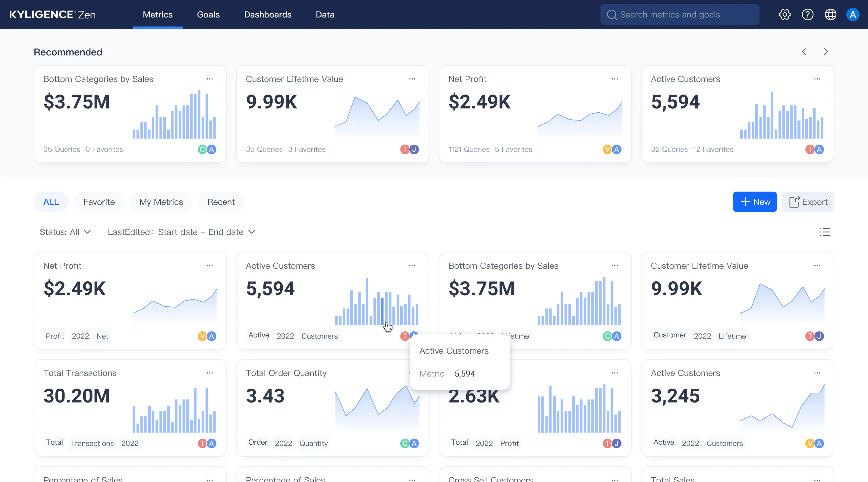Click the "Order" tag on Total Order Quantity card

click(x=258, y=442)
